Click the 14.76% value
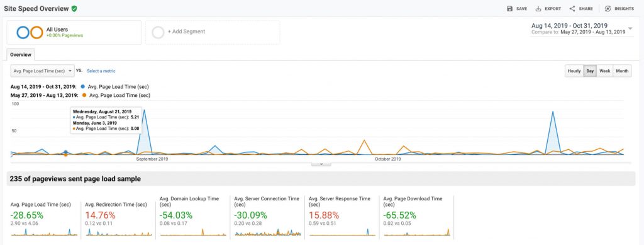Image resolution: width=644 pixels, height=245 pixels. pyautogui.click(x=100, y=215)
